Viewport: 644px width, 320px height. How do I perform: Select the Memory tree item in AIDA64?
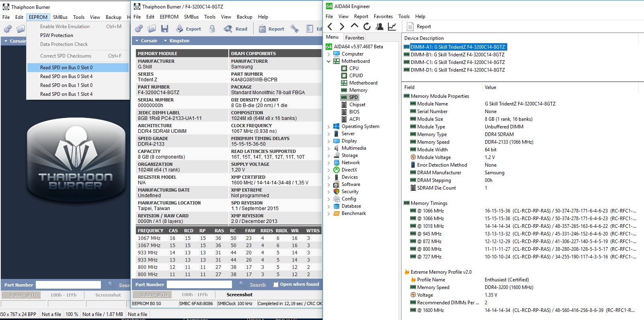[354, 90]
